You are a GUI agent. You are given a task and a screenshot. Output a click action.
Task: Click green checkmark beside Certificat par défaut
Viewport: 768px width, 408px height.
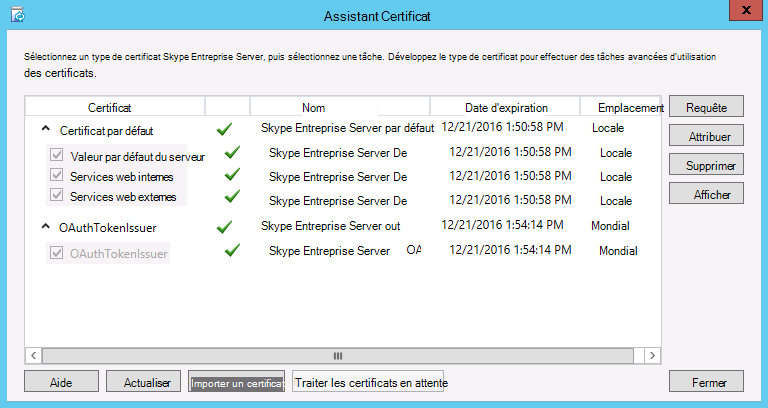tap(224, 129)
